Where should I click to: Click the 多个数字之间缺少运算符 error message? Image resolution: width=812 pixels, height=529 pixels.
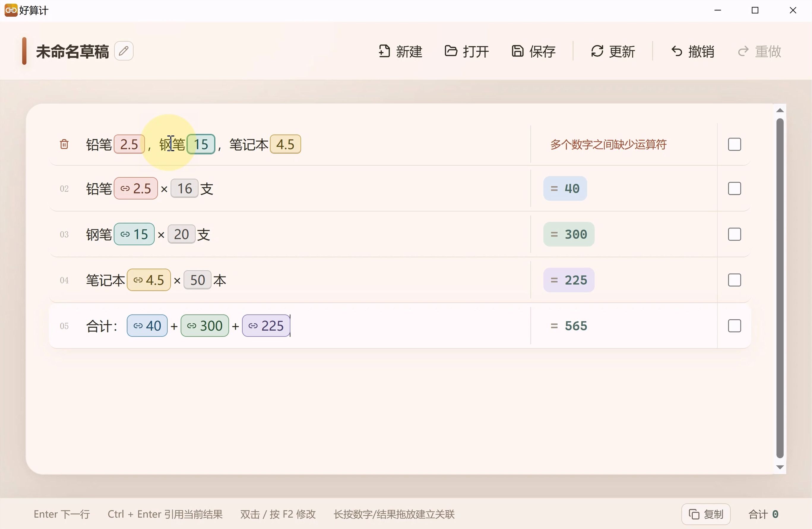click(x=608, y=144)
